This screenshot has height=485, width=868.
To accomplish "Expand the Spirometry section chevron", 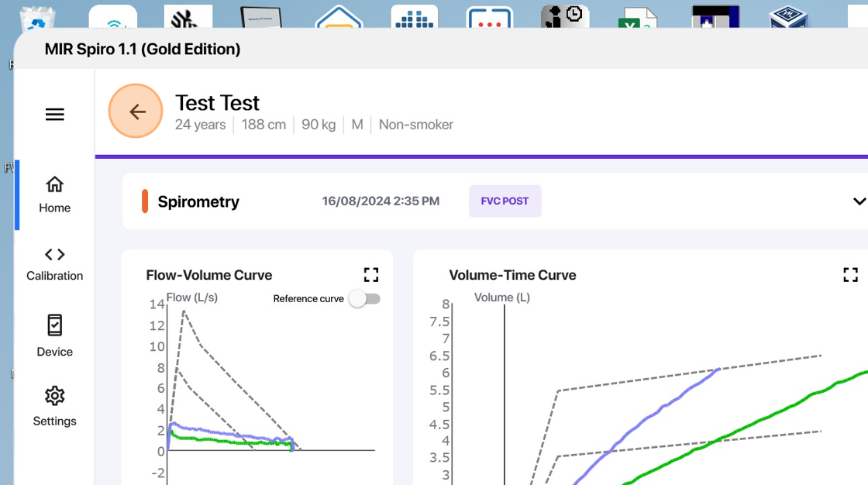I will coord(859,201).
